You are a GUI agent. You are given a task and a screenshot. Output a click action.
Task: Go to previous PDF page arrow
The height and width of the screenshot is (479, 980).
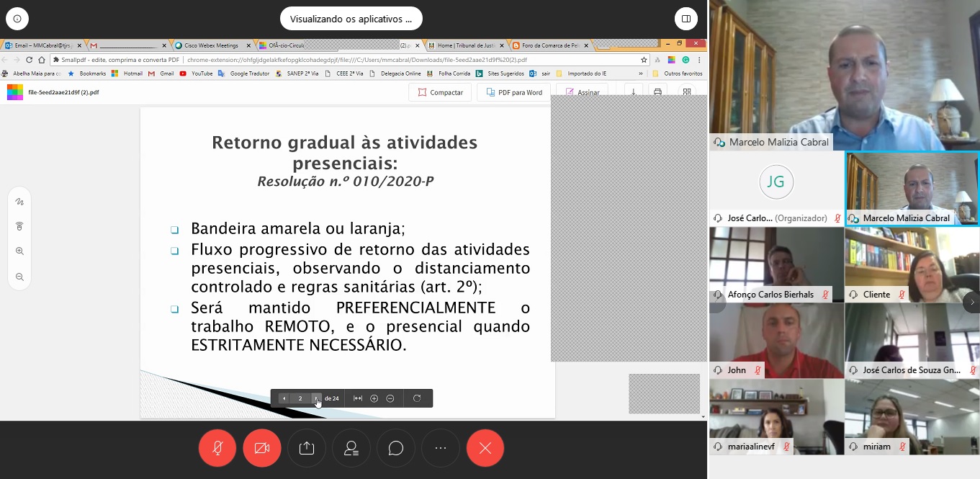click(x=284, y=398)
